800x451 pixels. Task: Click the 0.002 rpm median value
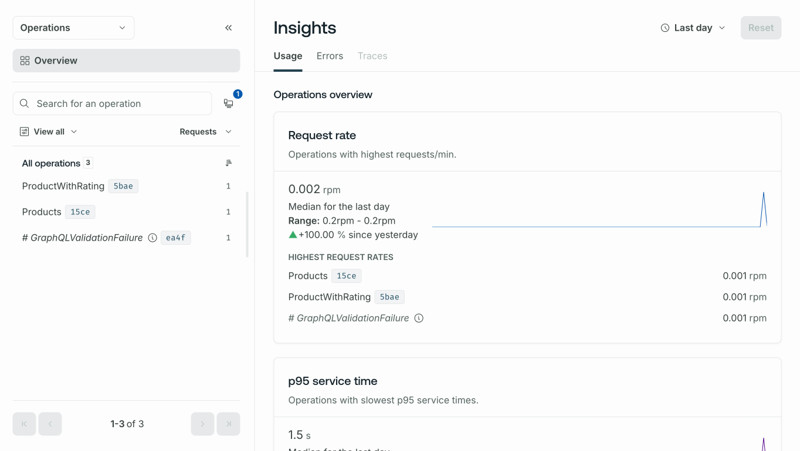click(314, 189)
